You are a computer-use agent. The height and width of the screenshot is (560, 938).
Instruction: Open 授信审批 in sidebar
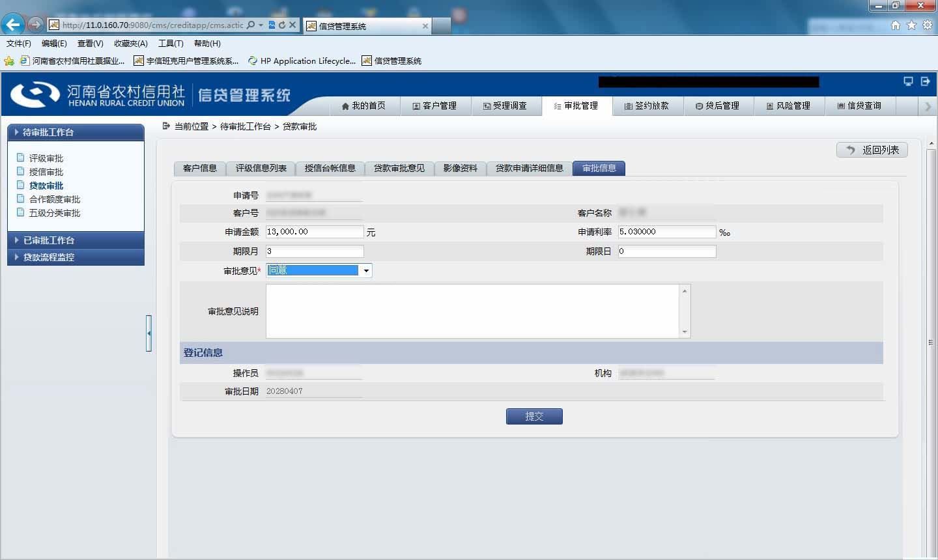46,172
